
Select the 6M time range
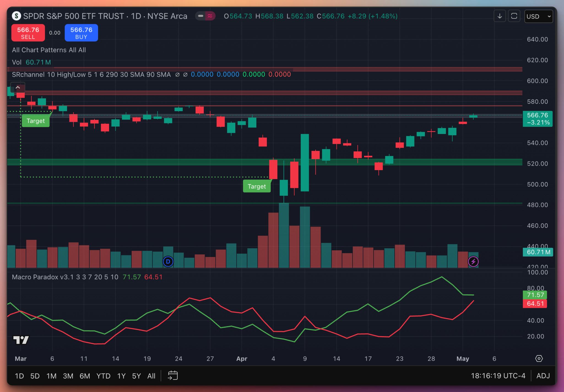pyautogui.click(x=85, y=376)
